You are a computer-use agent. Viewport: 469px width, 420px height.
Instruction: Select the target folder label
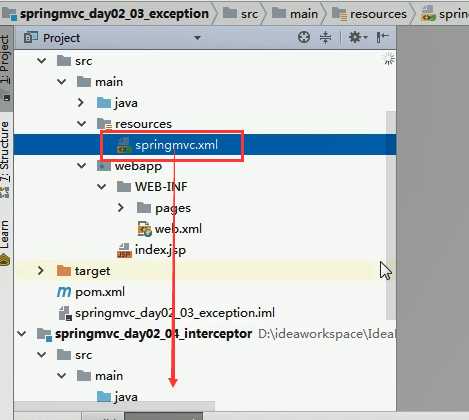point(92,271)
